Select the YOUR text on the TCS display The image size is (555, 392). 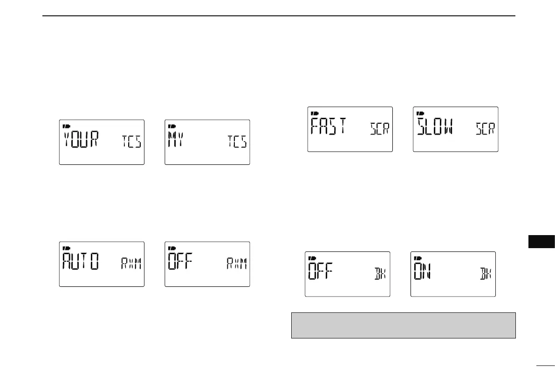coord(81,139)
